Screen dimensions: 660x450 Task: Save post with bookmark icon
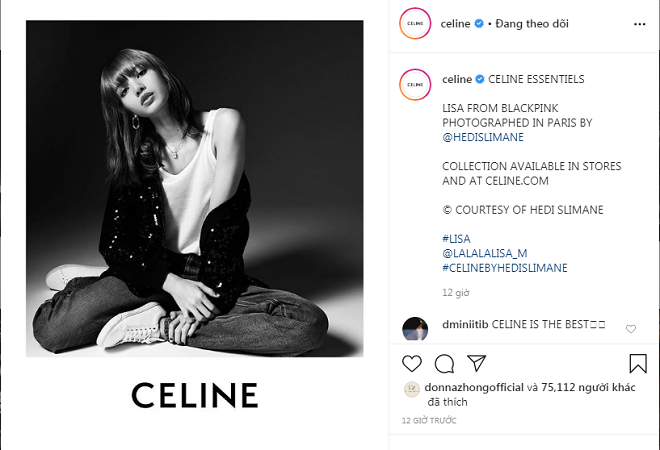638,363
